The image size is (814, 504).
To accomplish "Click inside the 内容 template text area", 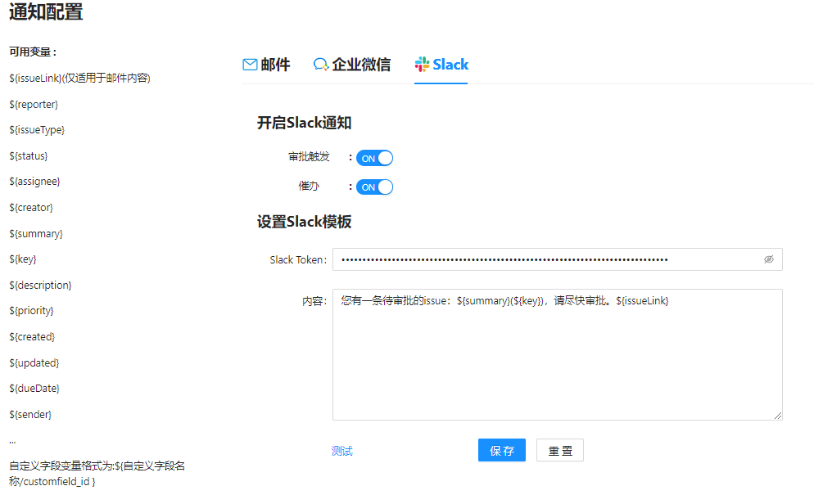I will click(x=557, y=354).
